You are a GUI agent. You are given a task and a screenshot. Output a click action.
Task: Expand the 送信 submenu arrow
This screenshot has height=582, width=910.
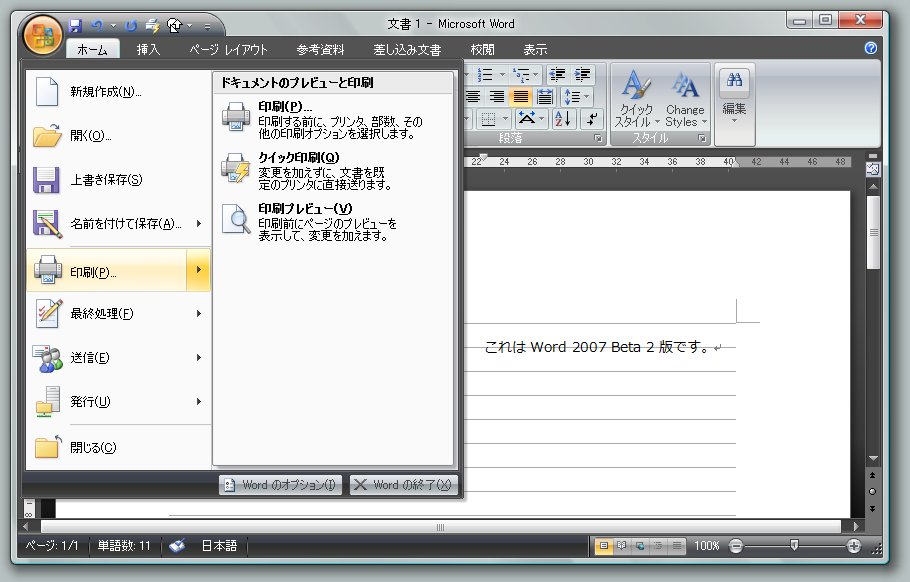point(199,358)
